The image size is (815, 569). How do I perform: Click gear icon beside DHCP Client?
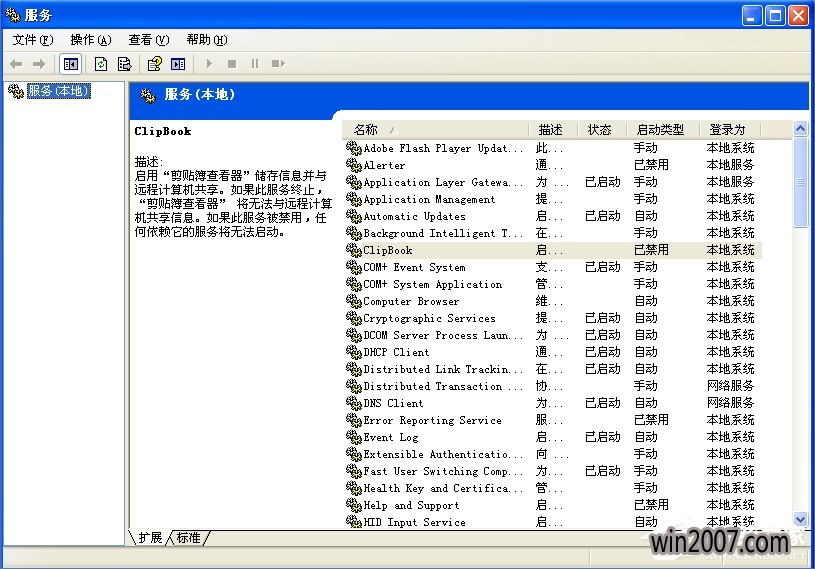coord(353,352)
